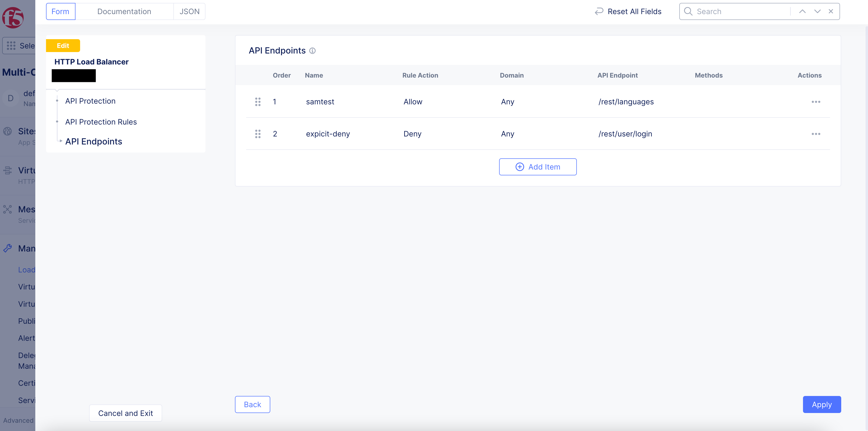868x431 pixels.
Task: Click the F5 logo icon
Action: [x=13, y=18]
